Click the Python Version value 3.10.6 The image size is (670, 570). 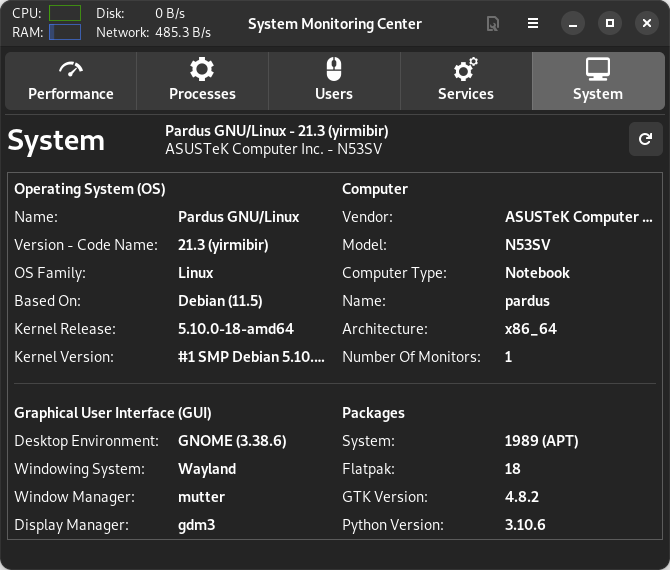point(525,525)
